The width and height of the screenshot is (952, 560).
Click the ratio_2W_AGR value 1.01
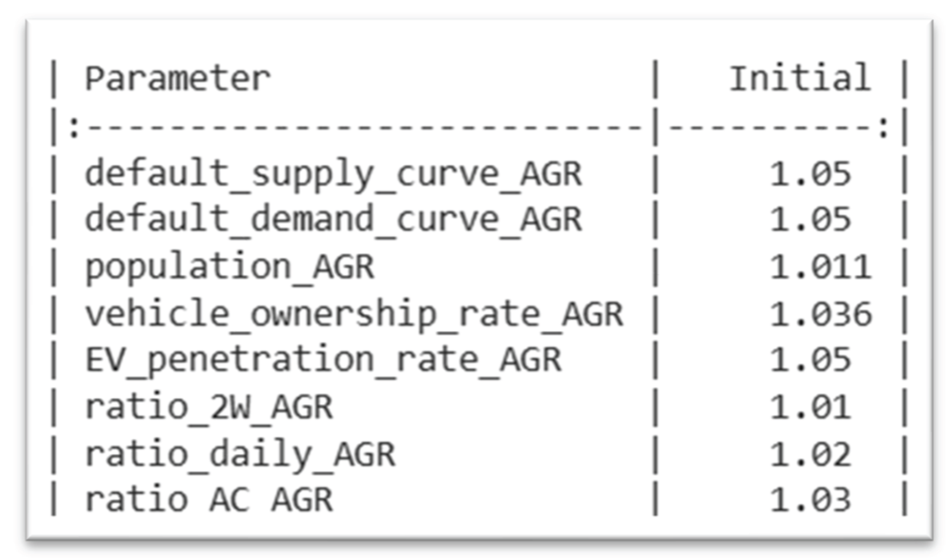[x=810, y=407]
